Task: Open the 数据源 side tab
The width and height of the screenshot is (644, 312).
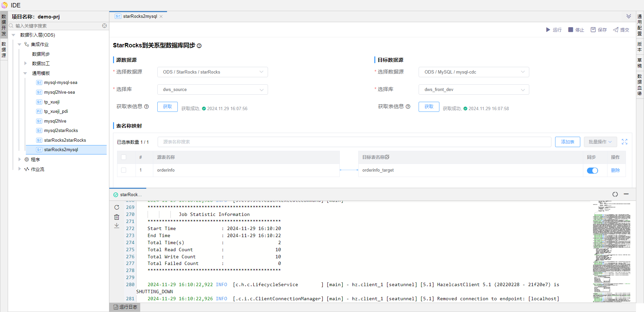Action: pyautogui.click(x=4, y=50)
